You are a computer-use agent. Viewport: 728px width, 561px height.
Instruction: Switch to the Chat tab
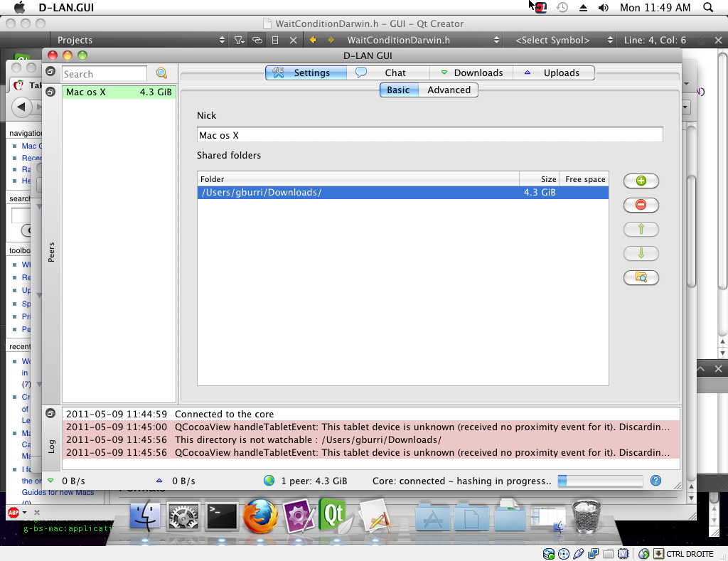(x=388, y=73)
